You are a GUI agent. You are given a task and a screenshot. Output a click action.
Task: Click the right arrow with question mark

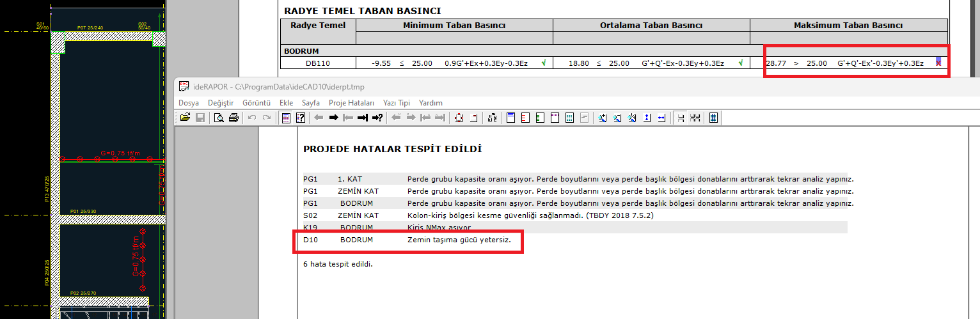(377, 118)
